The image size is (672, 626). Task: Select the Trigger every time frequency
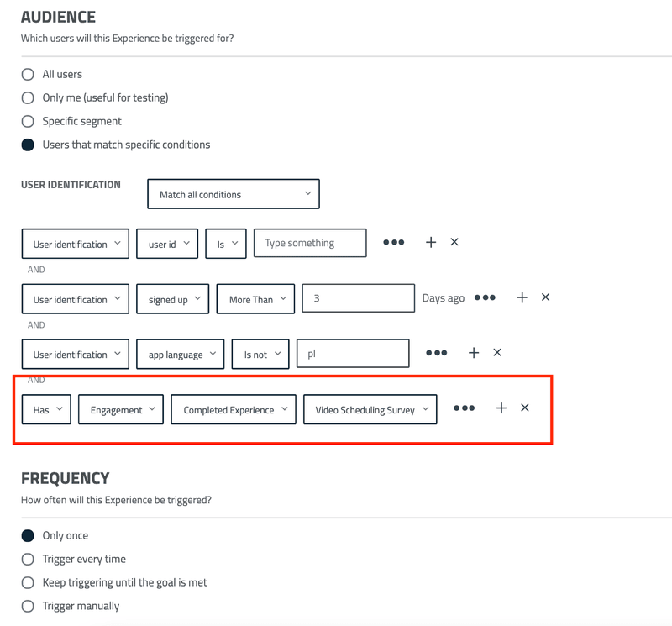click(26, 559)
